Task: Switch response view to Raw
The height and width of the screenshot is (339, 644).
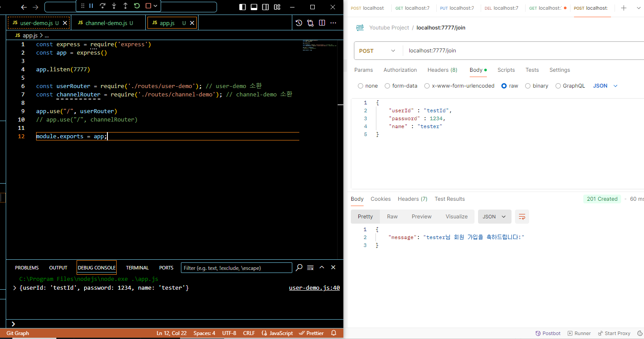Action: [x=392, y=217]
